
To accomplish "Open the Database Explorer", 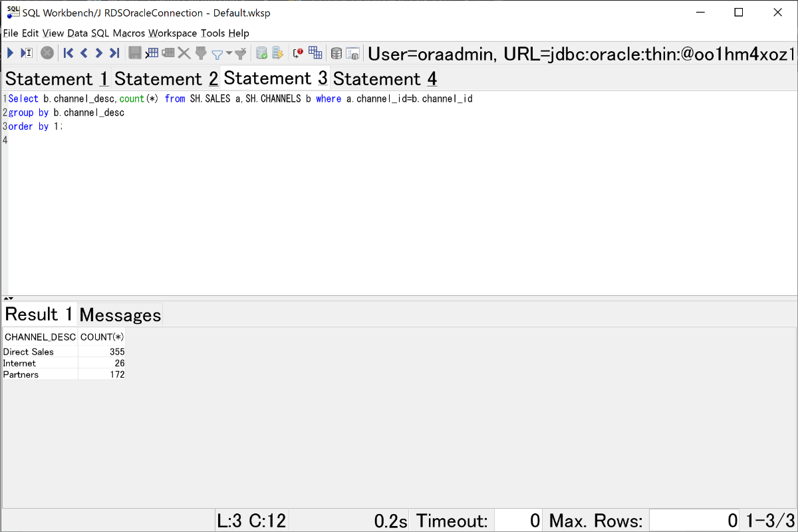I will tap(336, 53).
